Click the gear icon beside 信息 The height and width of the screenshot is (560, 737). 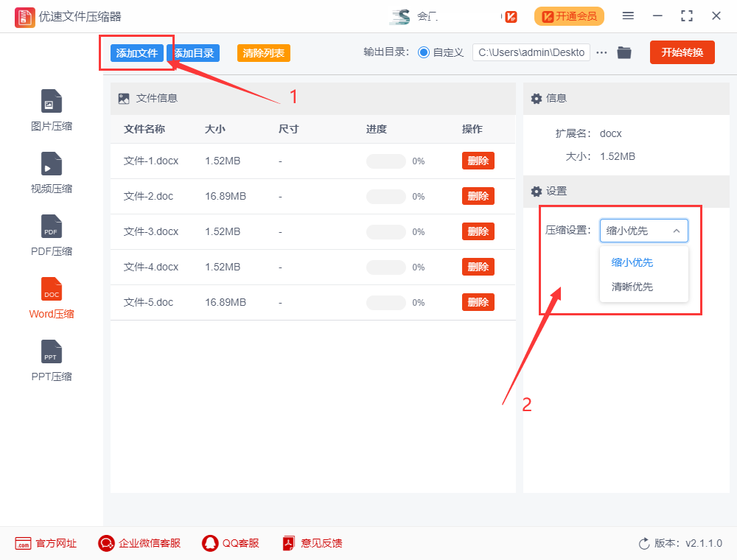point(537,98)
